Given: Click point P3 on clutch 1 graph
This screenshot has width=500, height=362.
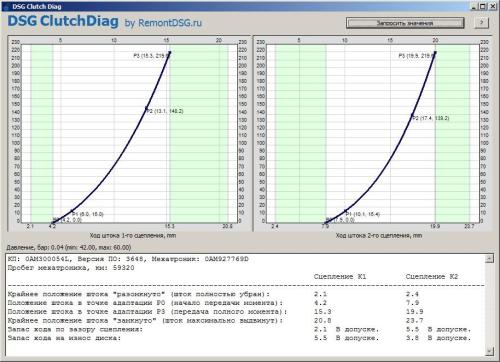Looking at the screenshot, I should [170, 52].
